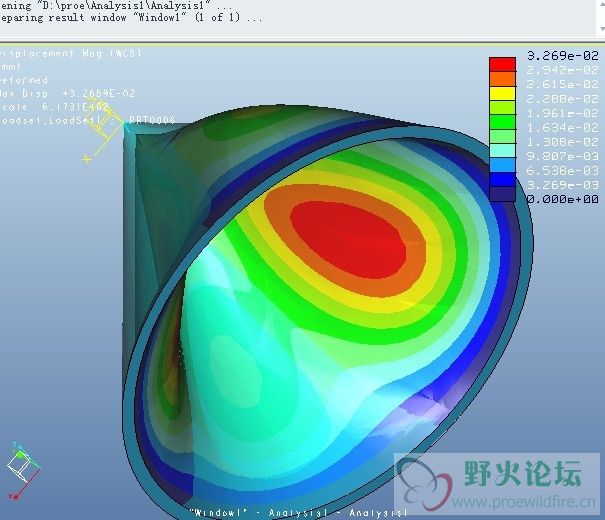605x520 pixels.
Task: Select legend value 1.634e-02
Action: click(563, 127)
